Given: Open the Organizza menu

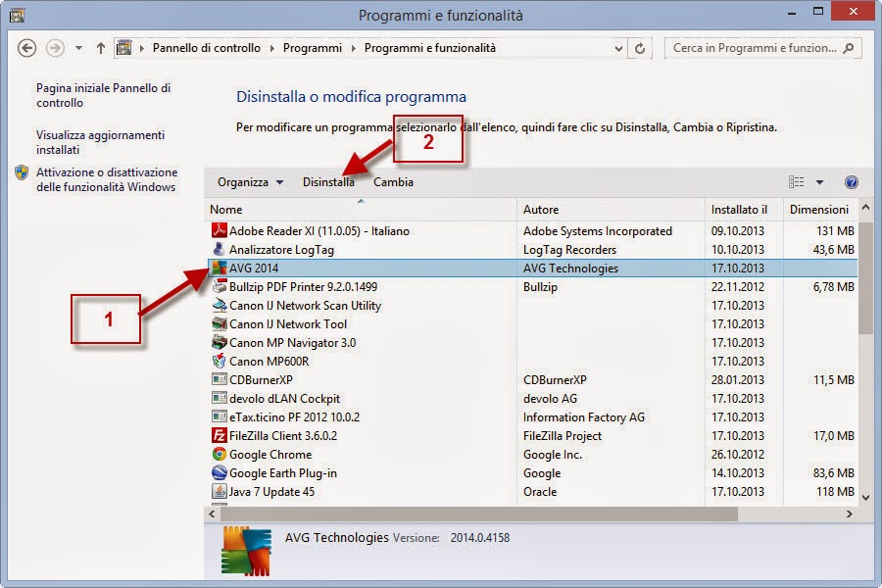Looking at the screenshot, I should pyautogui.click(x=250, y=182).
